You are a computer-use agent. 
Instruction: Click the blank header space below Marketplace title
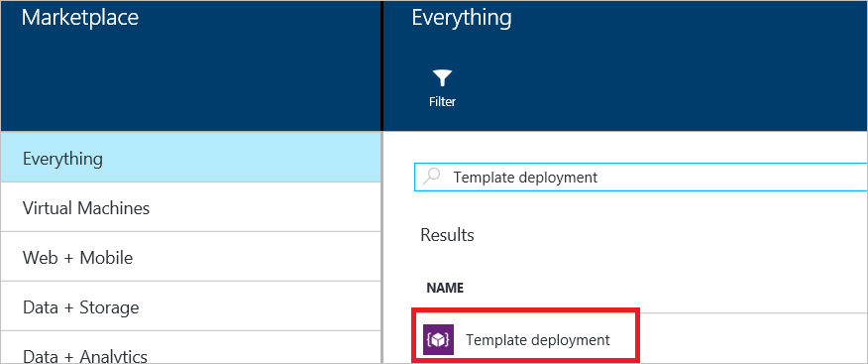coord(190,83)
